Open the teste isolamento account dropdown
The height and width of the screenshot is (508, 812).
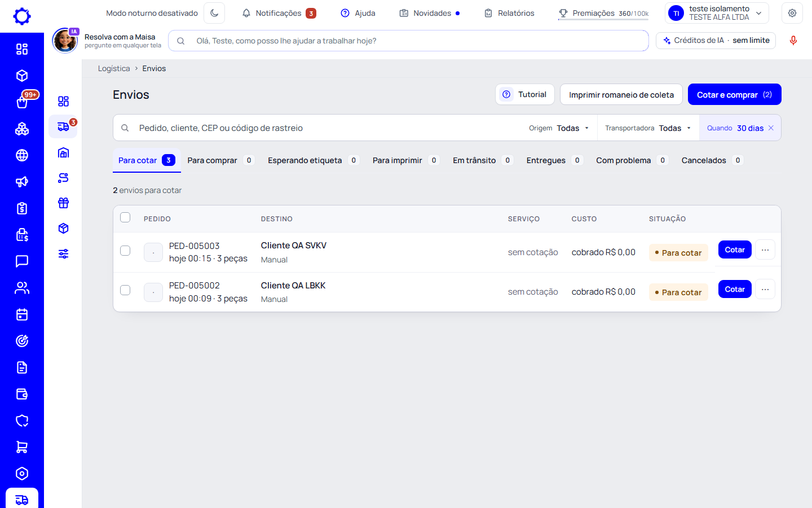click(717, 13)
